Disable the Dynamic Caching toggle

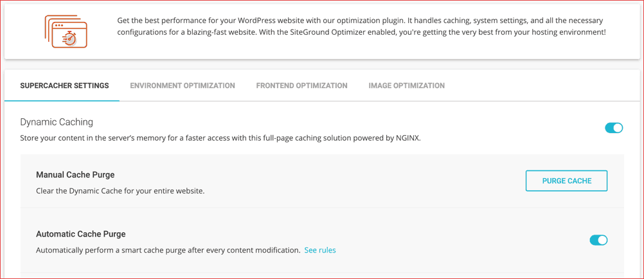click(614, 128)
